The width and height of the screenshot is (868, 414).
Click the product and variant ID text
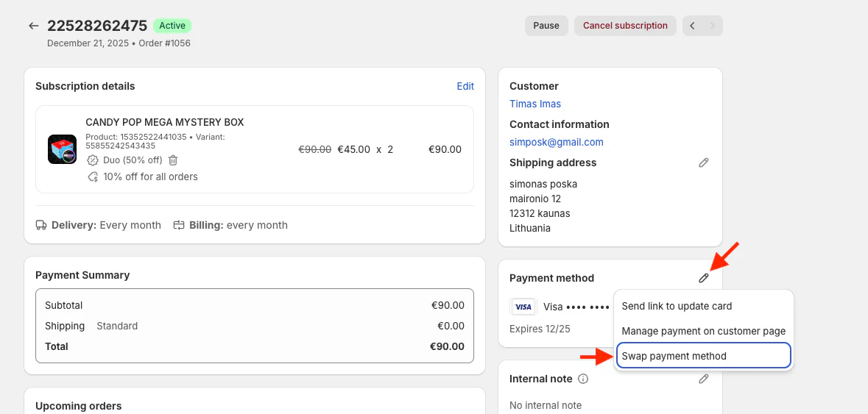(x=155, y=141)
